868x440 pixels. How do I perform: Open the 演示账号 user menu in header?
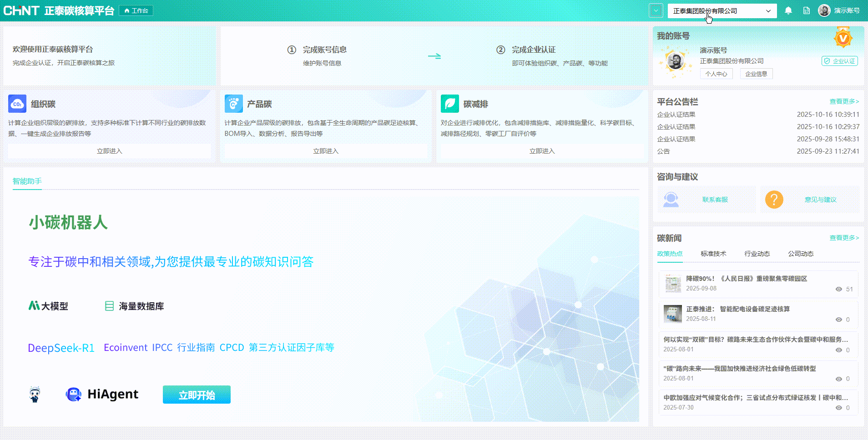[x=847, y=10]
